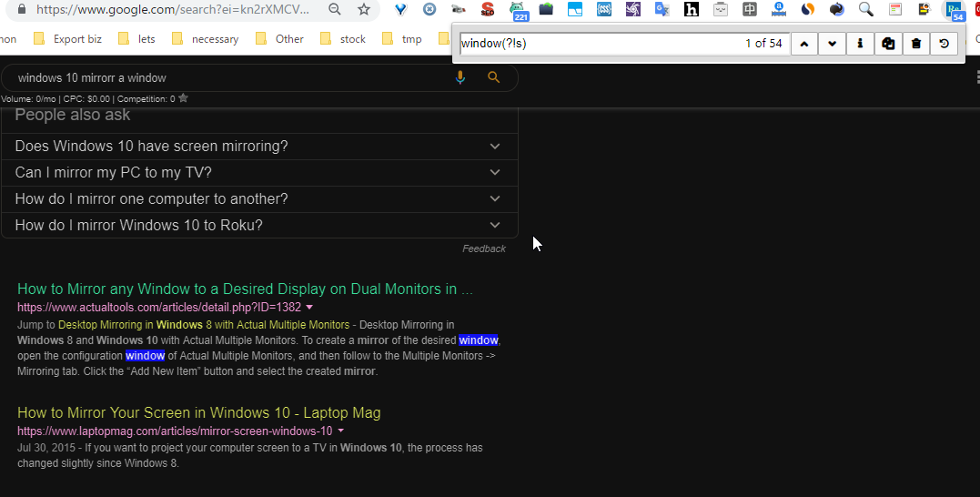Viewport: 980px width, 497px height.
Task: Expand "Can I mirror my PC to my TV?"
Action: 259,173
